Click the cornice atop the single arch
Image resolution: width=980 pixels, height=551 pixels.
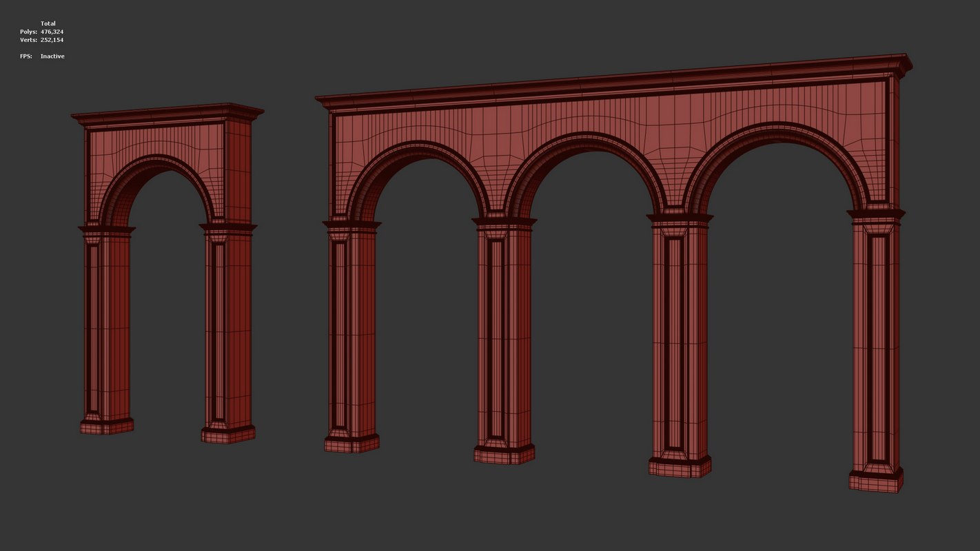click(x=167, y=114)
